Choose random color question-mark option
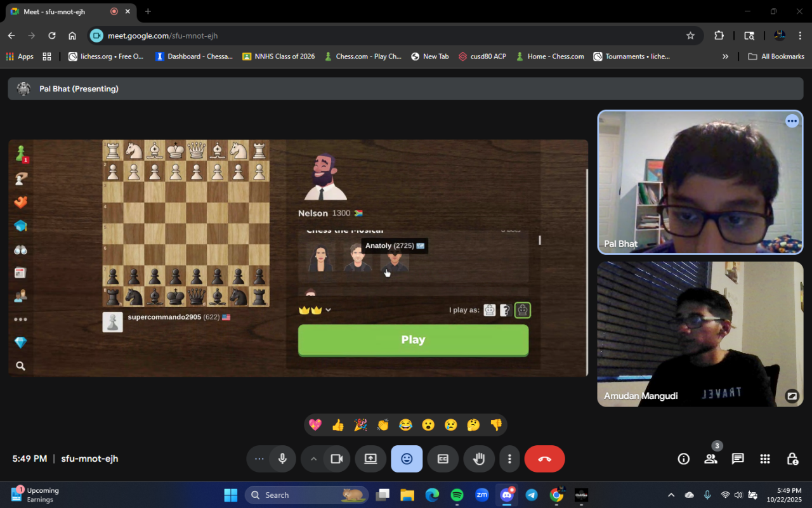This screenshot has width=812, height=508. 505,310
